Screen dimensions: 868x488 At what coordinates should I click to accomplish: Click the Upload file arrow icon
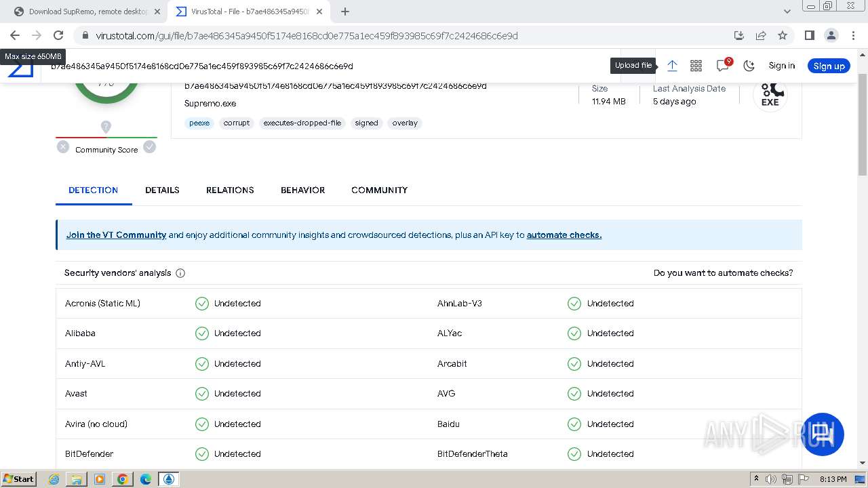(x=672, y=66)
